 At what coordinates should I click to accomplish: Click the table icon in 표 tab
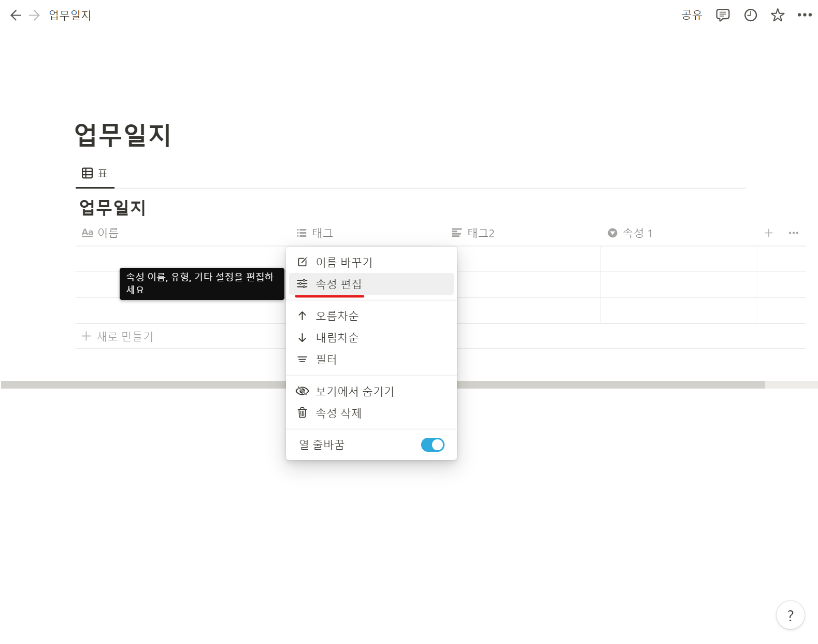pyautogui.click(x=88, y=173)
